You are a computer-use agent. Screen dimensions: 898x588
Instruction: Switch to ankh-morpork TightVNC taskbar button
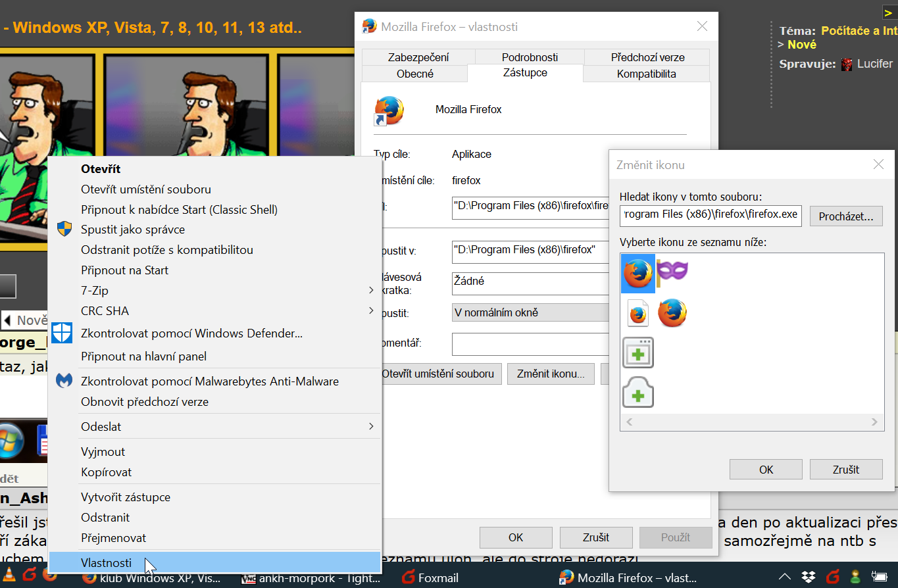pyautogui.click(x=311, y=577)
